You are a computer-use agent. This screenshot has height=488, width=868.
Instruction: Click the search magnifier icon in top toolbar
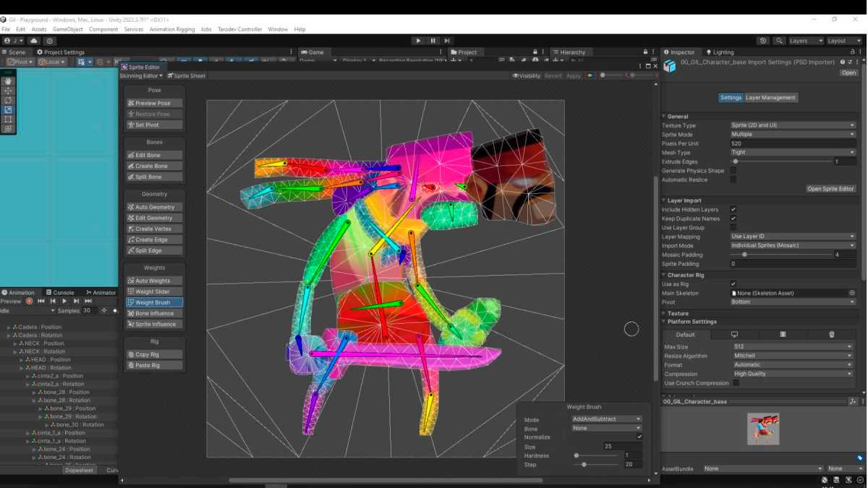pyautogui.click(x=779, y=41)
